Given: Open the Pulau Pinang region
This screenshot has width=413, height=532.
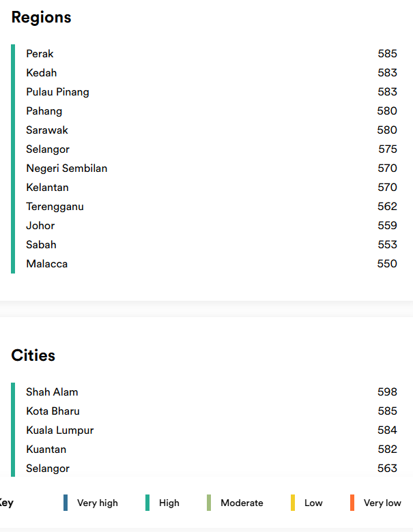Looking at the screenshot, I should [57, 92].
